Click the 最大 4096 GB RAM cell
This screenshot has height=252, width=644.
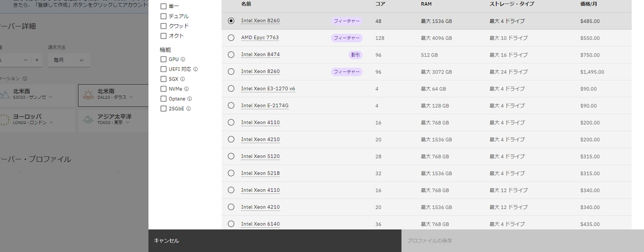coord(436,38)
